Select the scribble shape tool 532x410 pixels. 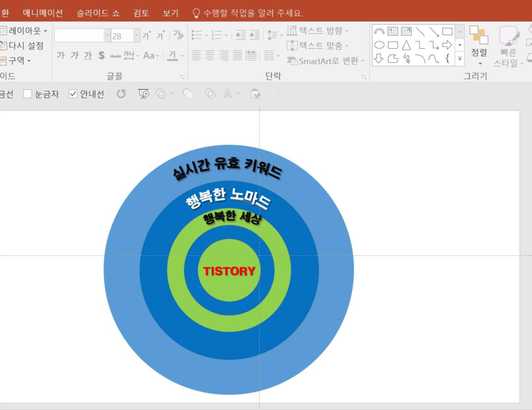pyautogui.click(x=406, y=58)
